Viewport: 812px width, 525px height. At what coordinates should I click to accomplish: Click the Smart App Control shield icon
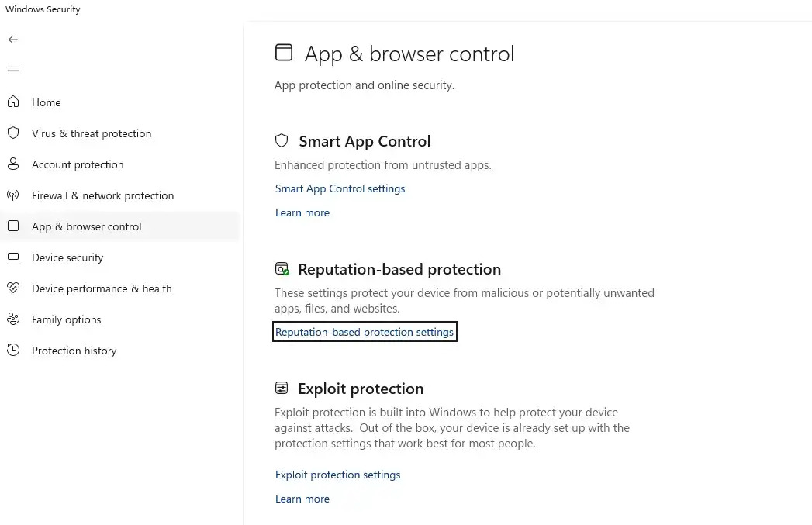(x=282, y=140)
